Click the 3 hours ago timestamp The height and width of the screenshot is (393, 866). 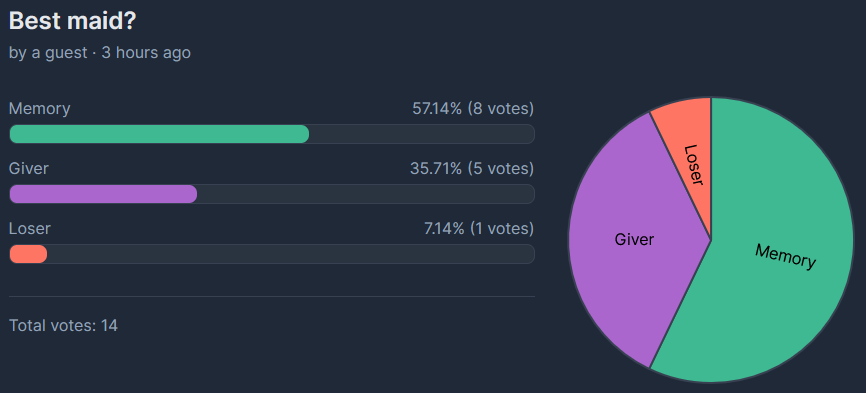(x=146, y=53)
